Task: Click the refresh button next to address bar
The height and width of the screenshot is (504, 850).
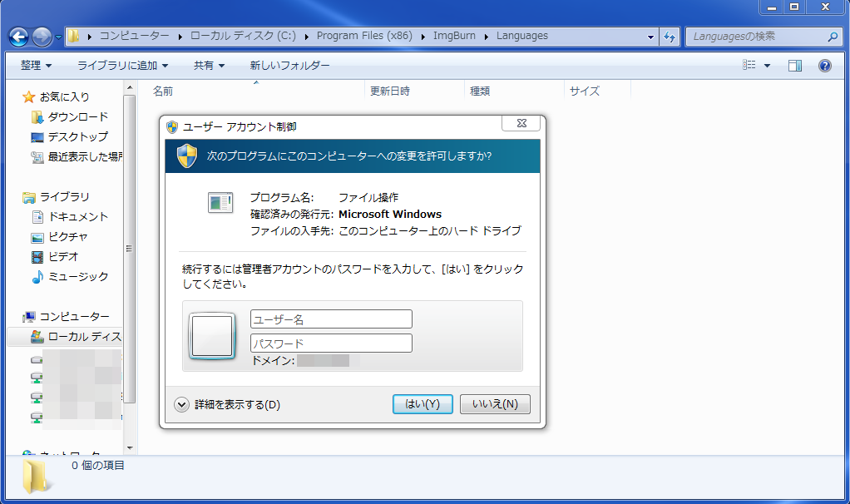Action: [670, 37]
